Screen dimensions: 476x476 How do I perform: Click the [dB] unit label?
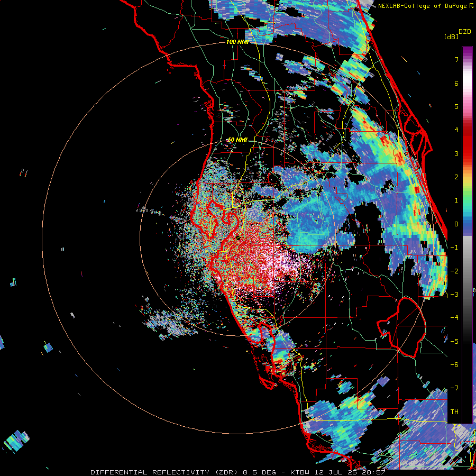point(451,36)
